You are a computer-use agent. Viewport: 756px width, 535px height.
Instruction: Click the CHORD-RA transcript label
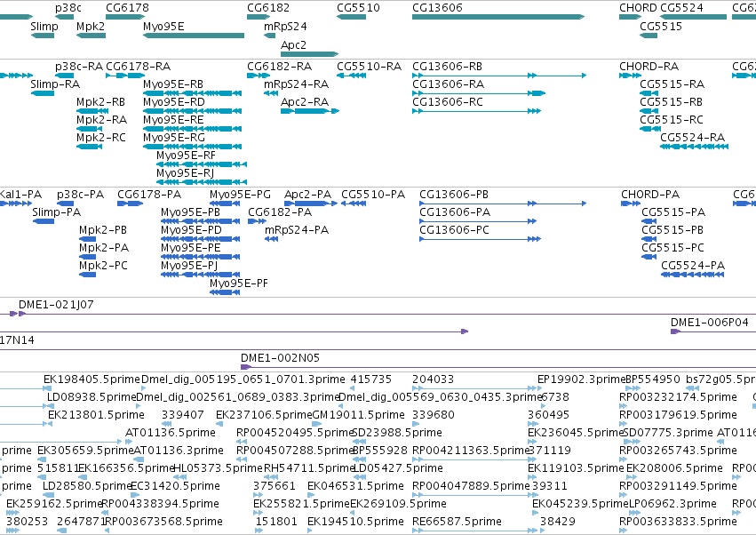(649, 66)
